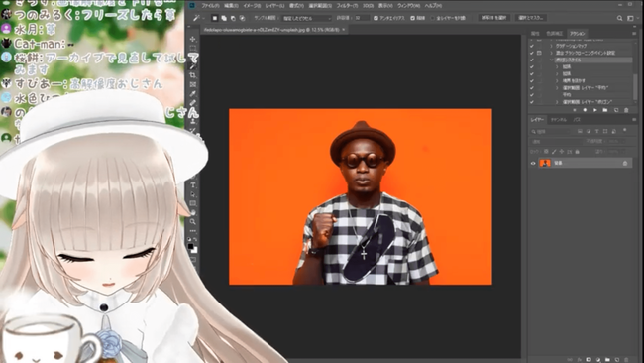Click the Add to Selection mode icon
This screenshot has height=363, width=644.
tap(224, 18)
